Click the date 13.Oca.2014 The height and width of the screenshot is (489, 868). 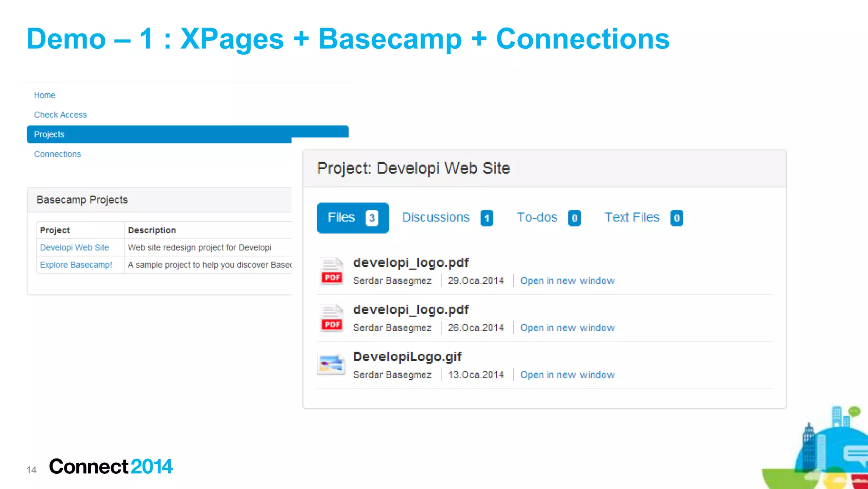pos(476,375)
